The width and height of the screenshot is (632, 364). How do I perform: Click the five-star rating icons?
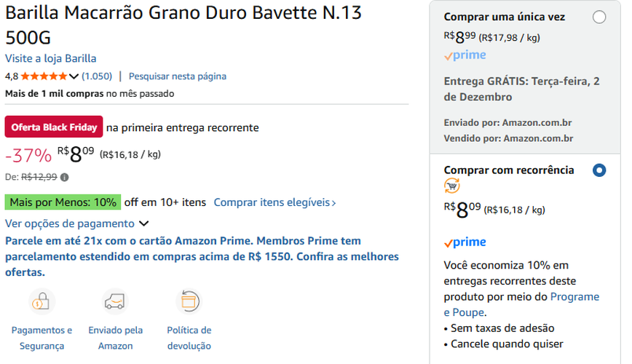[44, 76]
